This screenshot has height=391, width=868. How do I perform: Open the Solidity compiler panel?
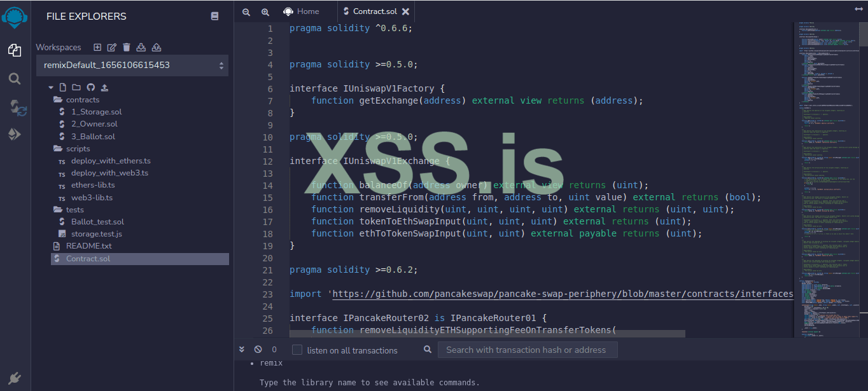14,108
